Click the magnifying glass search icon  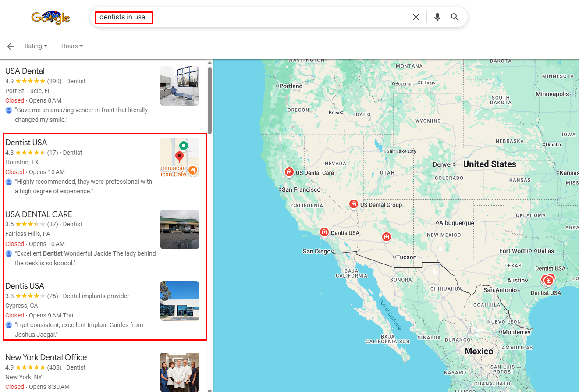click(x=455, y=17)
